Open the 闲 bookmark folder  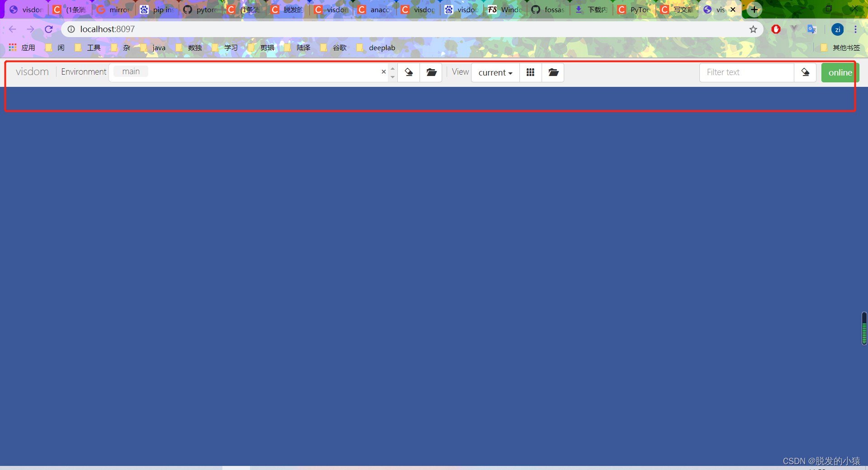pos(55,47)
